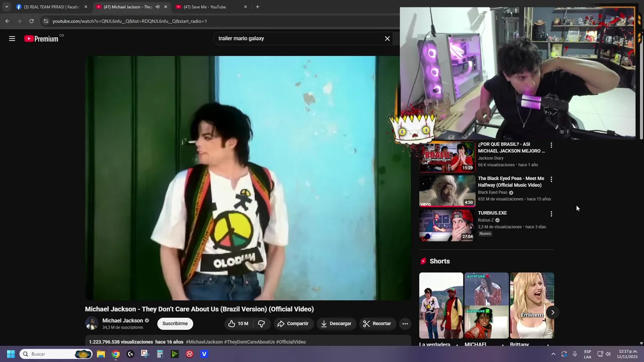Switch ESP LAA keyboard language
644x362 pixels.
click(x=588, y=354)
